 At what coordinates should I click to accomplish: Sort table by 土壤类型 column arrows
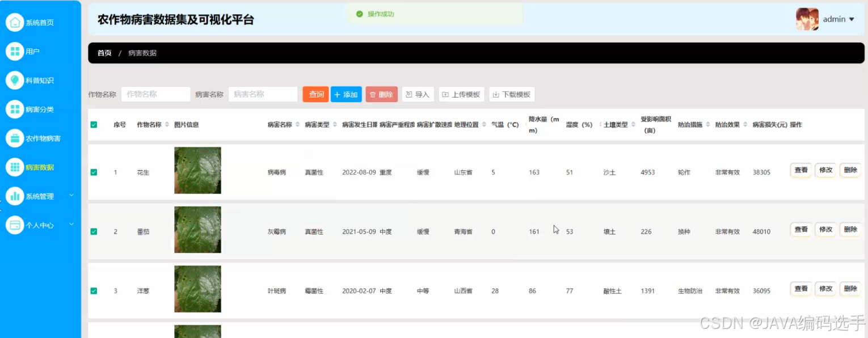pos(634,125)
